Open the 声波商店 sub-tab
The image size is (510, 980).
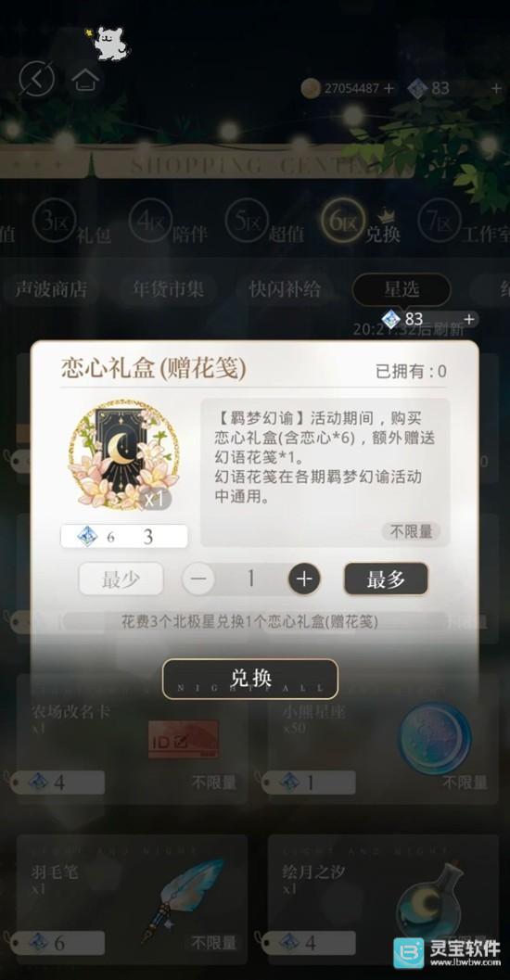(x=51, y=289)
